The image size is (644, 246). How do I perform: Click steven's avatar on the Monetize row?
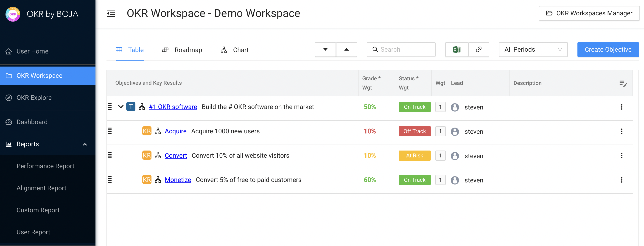click(x=455, y=180)
